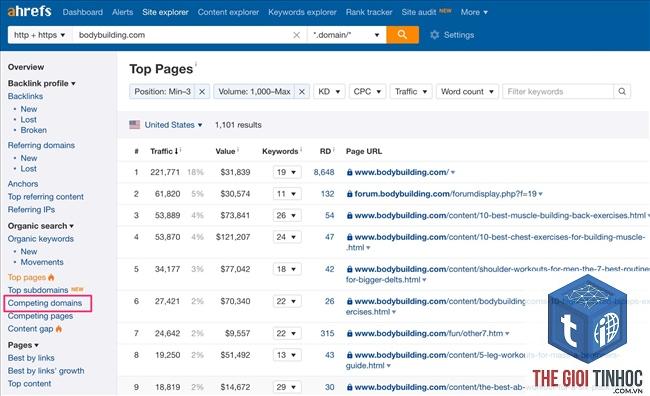Open the KD filter dropdown
The width and height of the screenshot is (650, 396).
pos(329,92)
